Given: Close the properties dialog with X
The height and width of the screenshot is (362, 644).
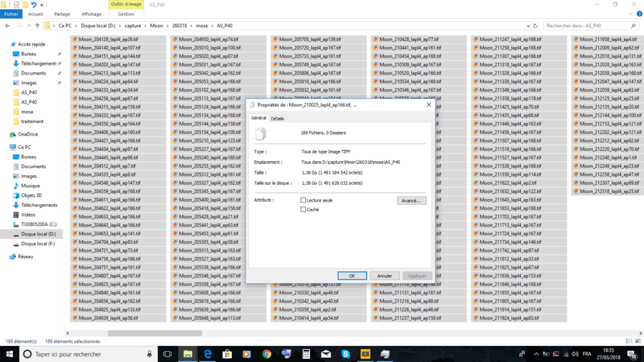Looking at the screenshot, I should 429,105.
